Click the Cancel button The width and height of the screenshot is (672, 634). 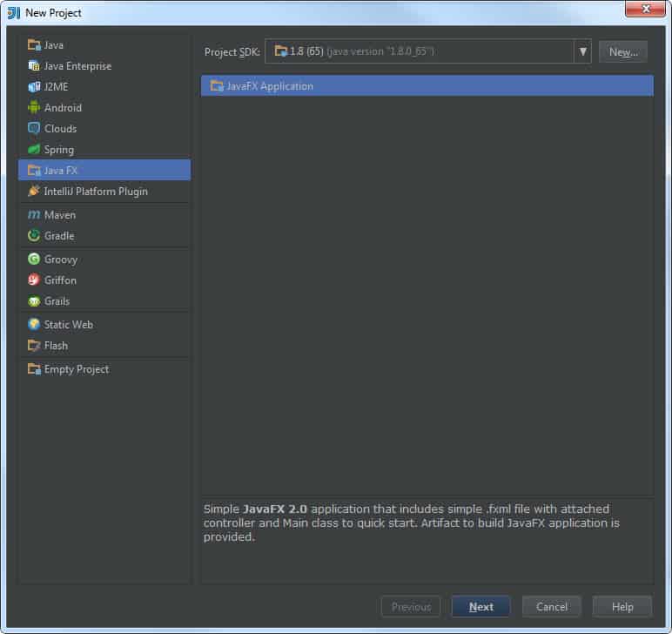pyautogui.click(x=552, y=606)
